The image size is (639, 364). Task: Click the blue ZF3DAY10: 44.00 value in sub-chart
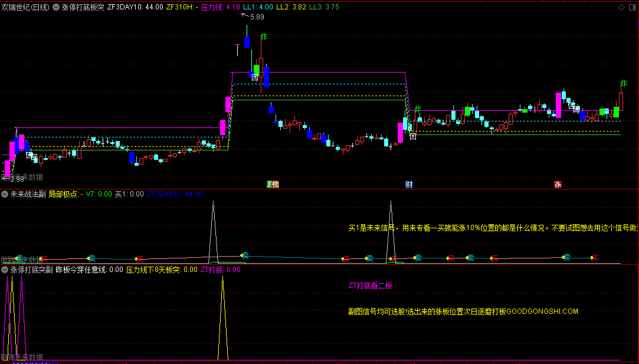[175, 194]
